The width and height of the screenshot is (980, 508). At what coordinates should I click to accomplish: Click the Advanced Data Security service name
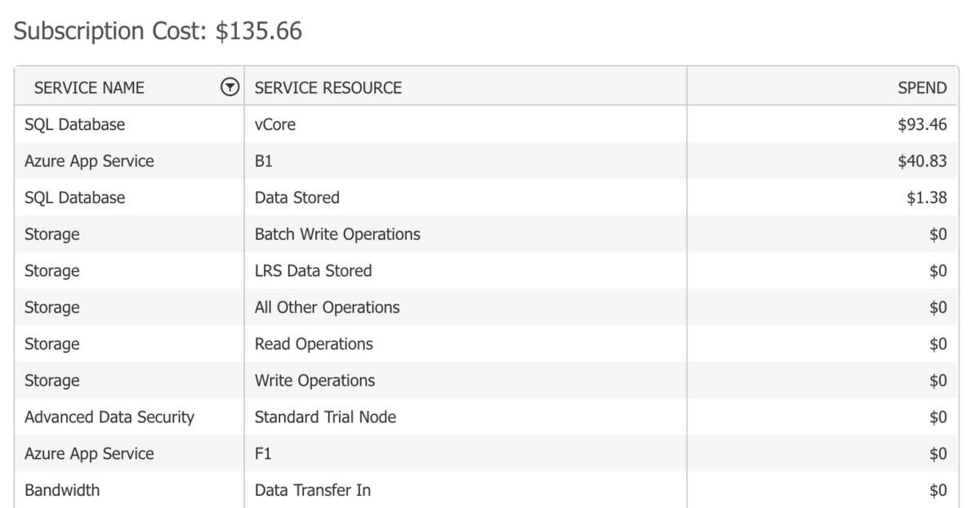click(109, 417)
